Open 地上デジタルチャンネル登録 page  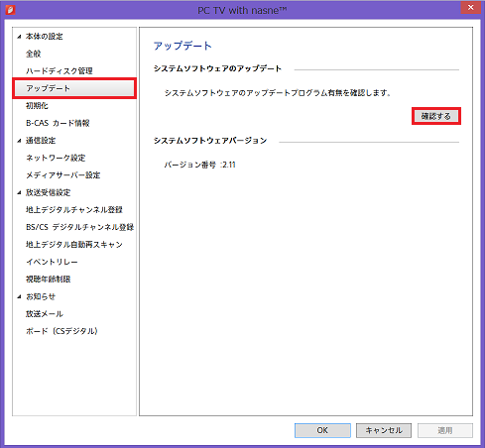74,210
